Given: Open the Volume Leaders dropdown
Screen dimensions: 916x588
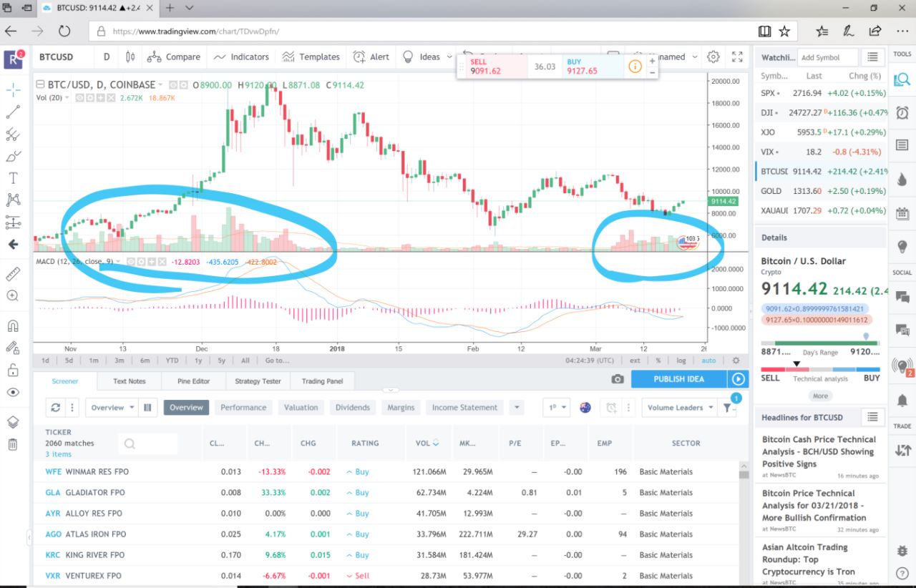Looking at the screenshot, I should coord(679,408).
